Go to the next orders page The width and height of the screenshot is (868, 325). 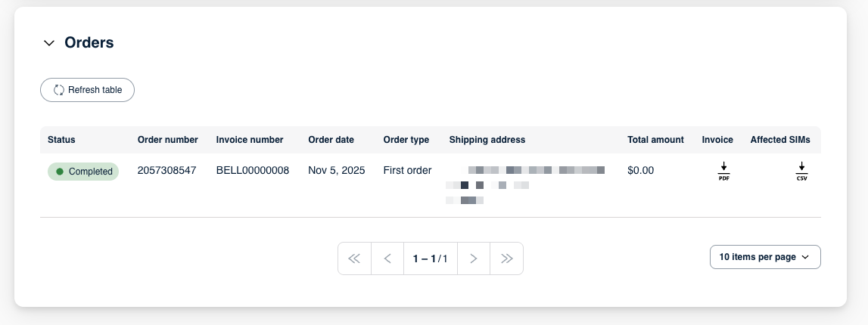474,258
